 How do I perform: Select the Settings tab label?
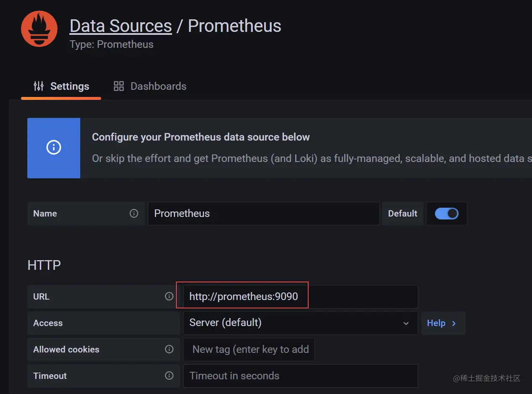[x=70, y=86]
